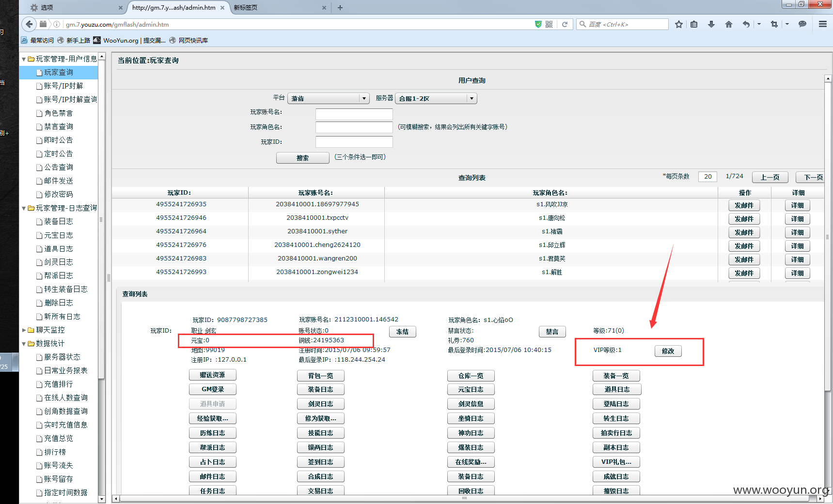
Task: Go to previous page with 上一页
Action: tap(770, 177)
